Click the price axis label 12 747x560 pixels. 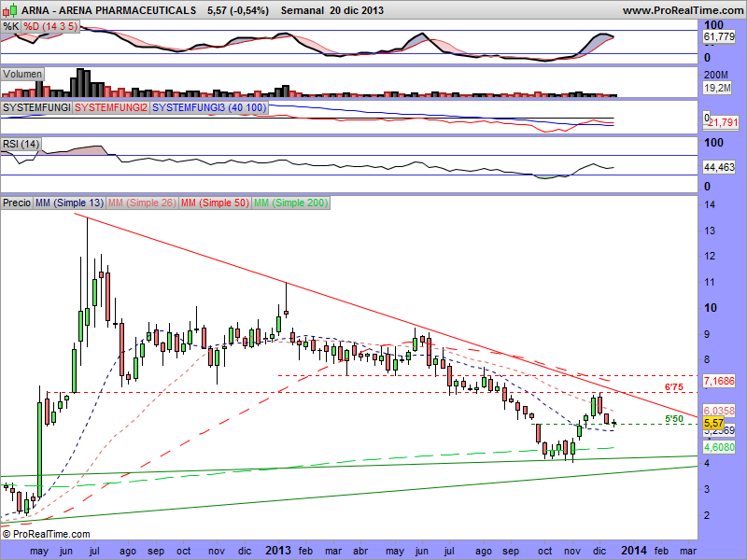(x=710, y=256)
